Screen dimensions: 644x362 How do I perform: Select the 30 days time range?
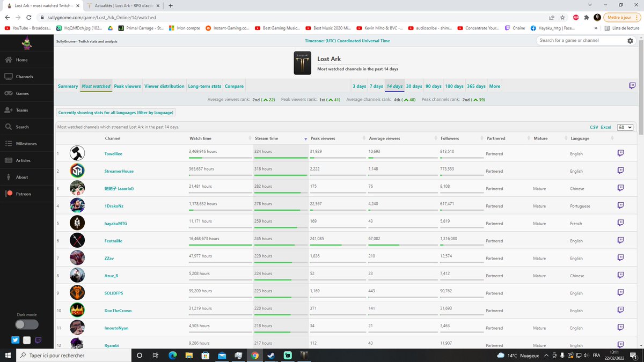click(414, 86)
